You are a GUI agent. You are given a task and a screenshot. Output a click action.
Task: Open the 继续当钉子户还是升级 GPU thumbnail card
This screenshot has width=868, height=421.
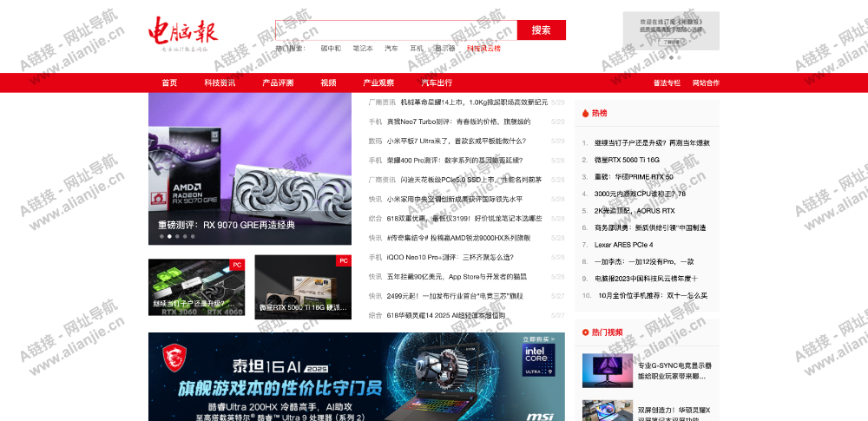196,287
